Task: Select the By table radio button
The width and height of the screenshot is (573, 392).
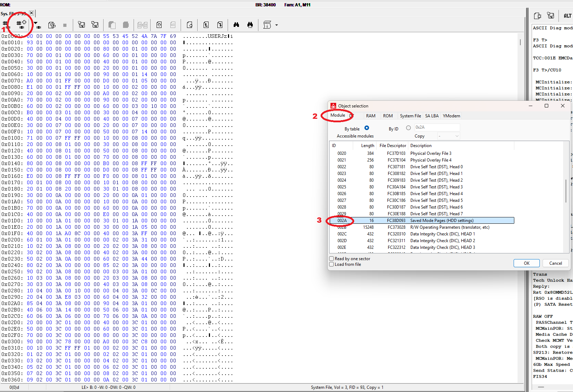Action: coord(367,128)
